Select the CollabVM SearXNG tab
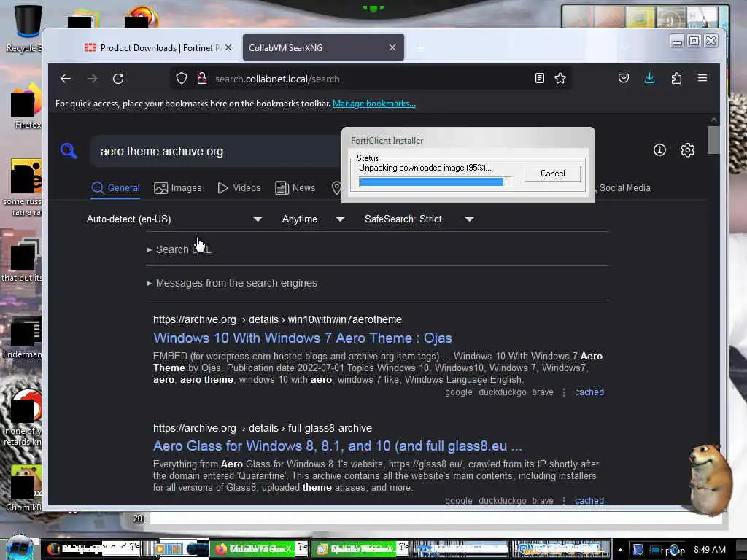The width and height of the screenshot is (747, 560). point(323,47)
